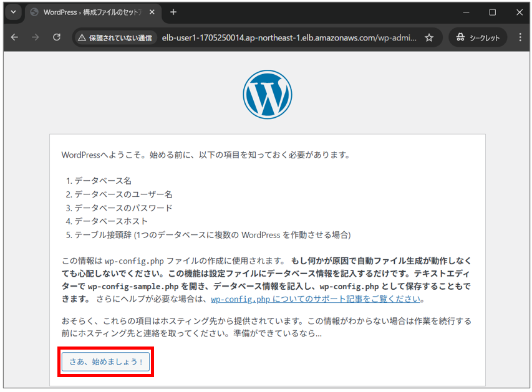Open the wp-config.php support article link
The height and width of the screenshot is (392, 532).
tap(316, 299)
